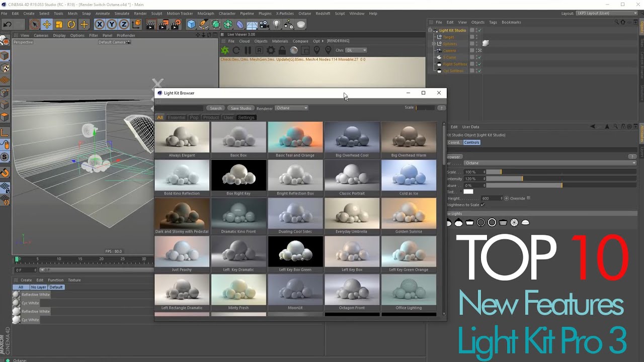Select the Live Selection tool
This screenshot has width=644, height=362.
34,24
